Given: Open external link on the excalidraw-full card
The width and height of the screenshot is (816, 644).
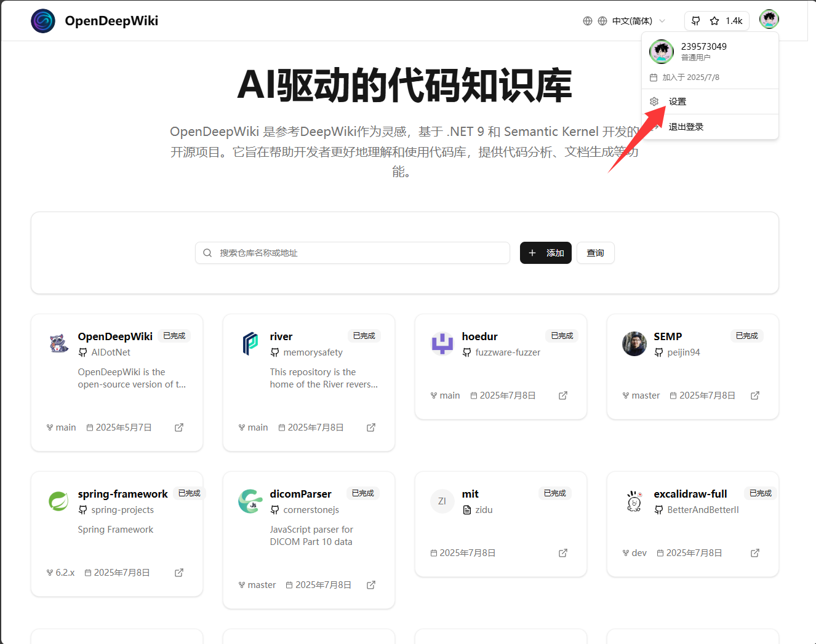Looking at the screenshot, I should 754,553.
